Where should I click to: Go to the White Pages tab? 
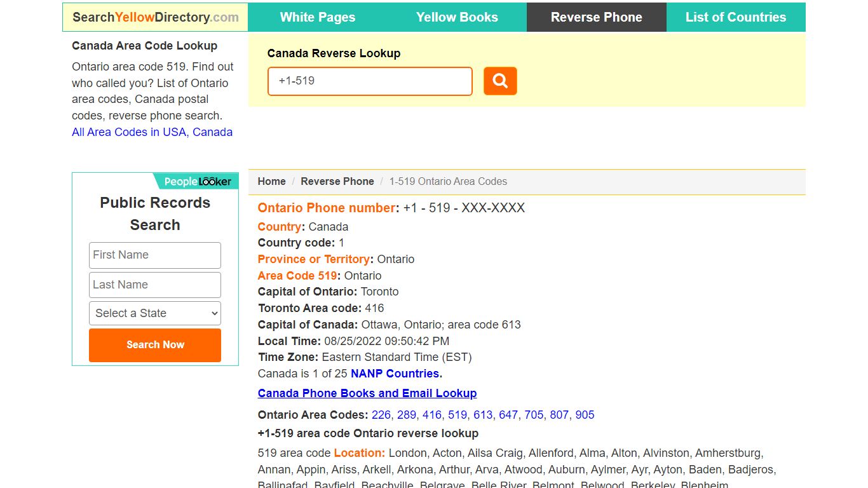[x=318, y=17]
